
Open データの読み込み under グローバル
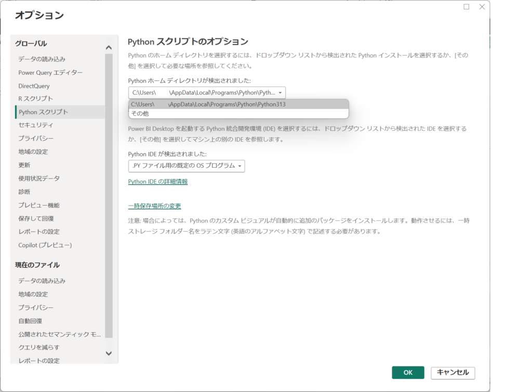[x=42, y=59]
